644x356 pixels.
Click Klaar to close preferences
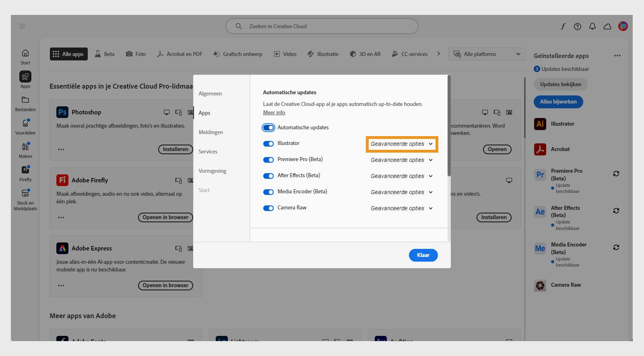pos(423,255)
